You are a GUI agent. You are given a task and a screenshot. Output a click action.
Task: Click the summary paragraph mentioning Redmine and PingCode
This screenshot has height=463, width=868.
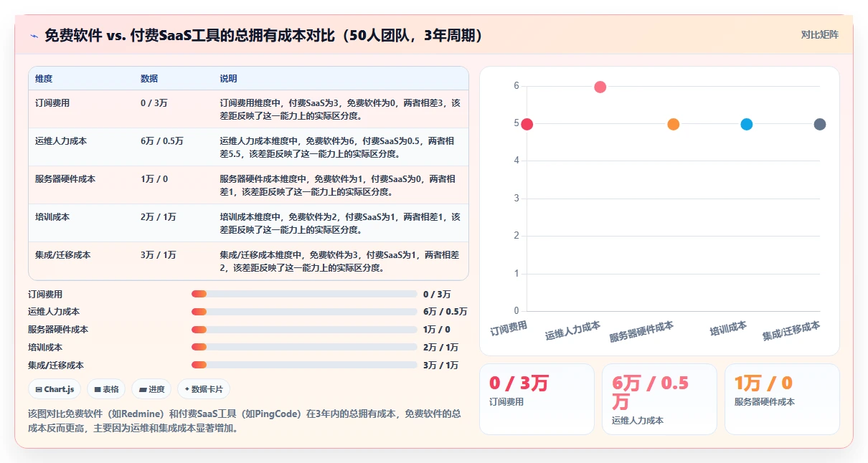coord(245,421)
